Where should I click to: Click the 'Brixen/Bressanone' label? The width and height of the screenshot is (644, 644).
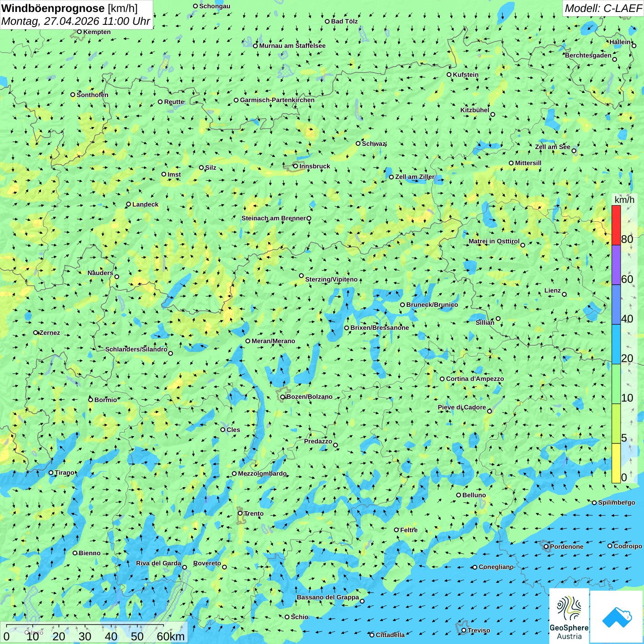click(379, 328)
